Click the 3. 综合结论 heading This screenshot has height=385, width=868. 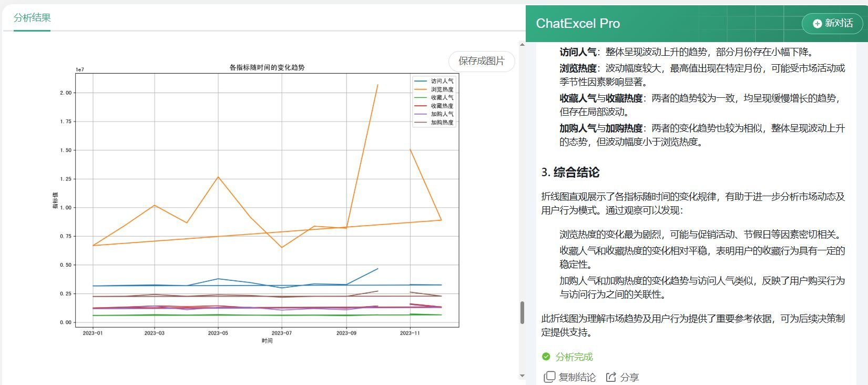tap(570, 173)
